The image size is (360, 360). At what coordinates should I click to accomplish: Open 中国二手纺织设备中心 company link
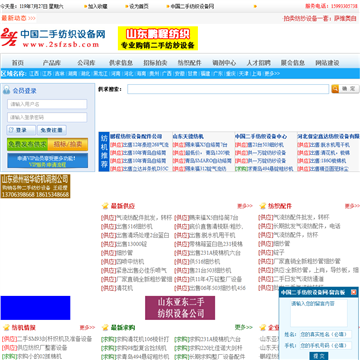(x=261, y=136)
